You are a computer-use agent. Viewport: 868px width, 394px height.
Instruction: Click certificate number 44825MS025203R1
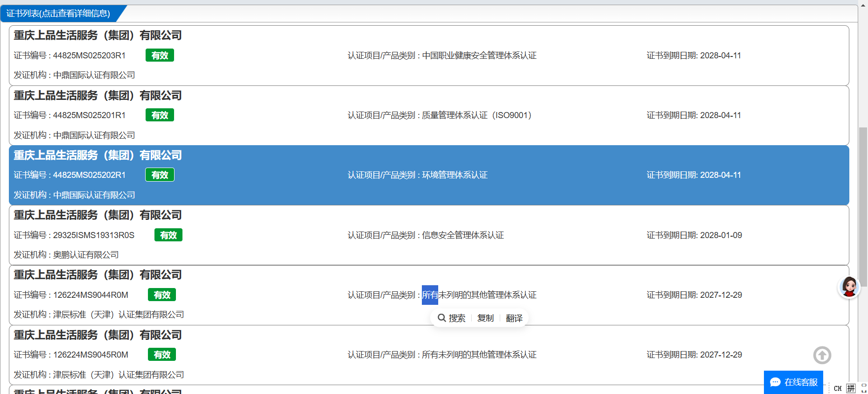pos(89,56)
